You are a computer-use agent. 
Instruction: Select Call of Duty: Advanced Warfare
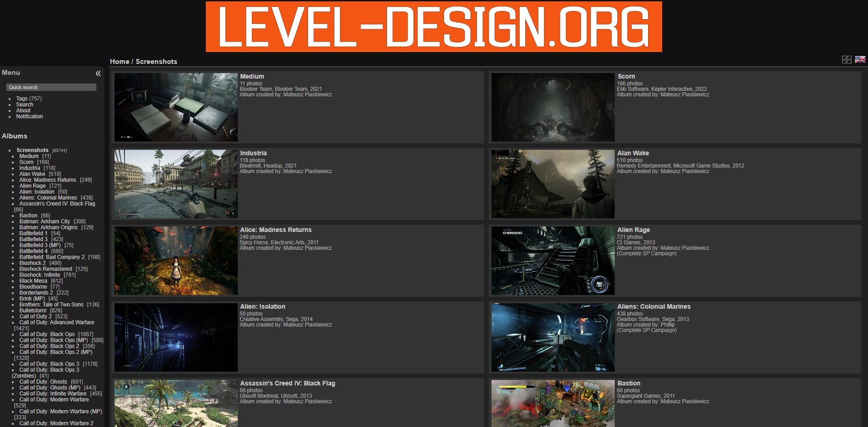(x=57, y=322)
